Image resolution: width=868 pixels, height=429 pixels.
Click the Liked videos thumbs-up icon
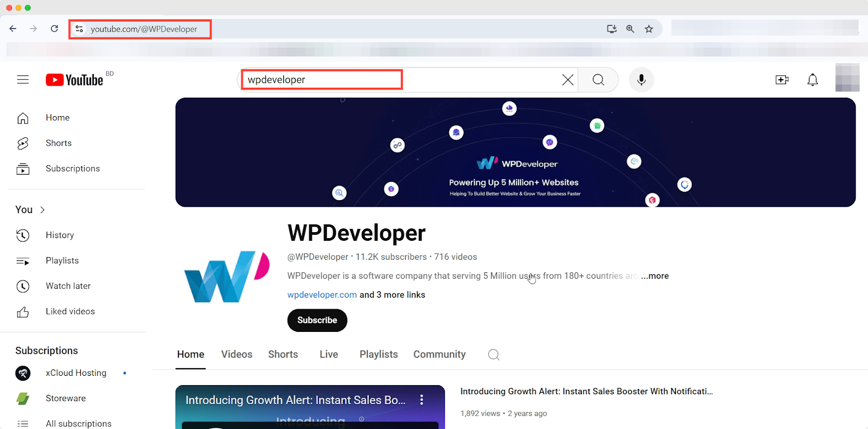pos(23,312)
